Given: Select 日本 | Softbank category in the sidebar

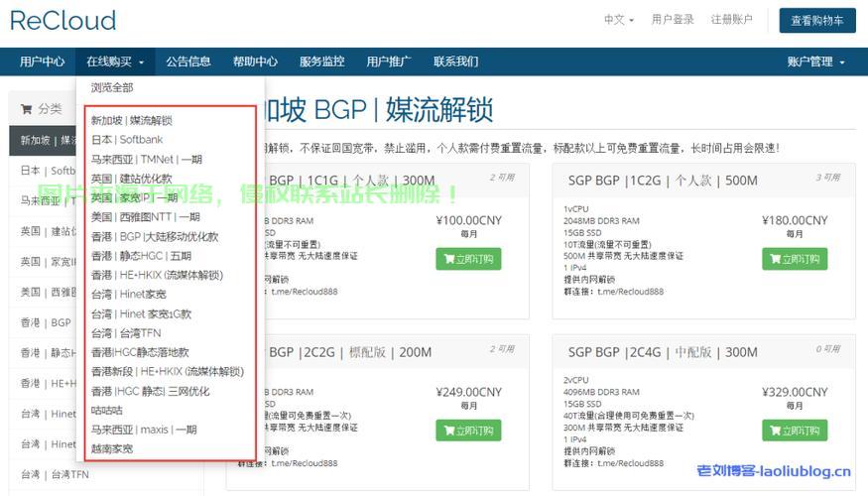Looking at the screenshot, I should [44, 171].
